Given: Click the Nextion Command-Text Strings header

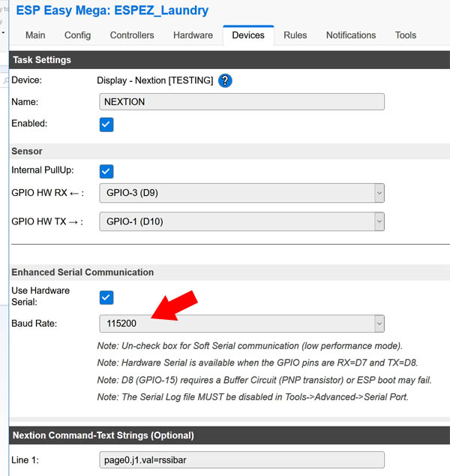Looking at the screenshot, I should (229, 435).
